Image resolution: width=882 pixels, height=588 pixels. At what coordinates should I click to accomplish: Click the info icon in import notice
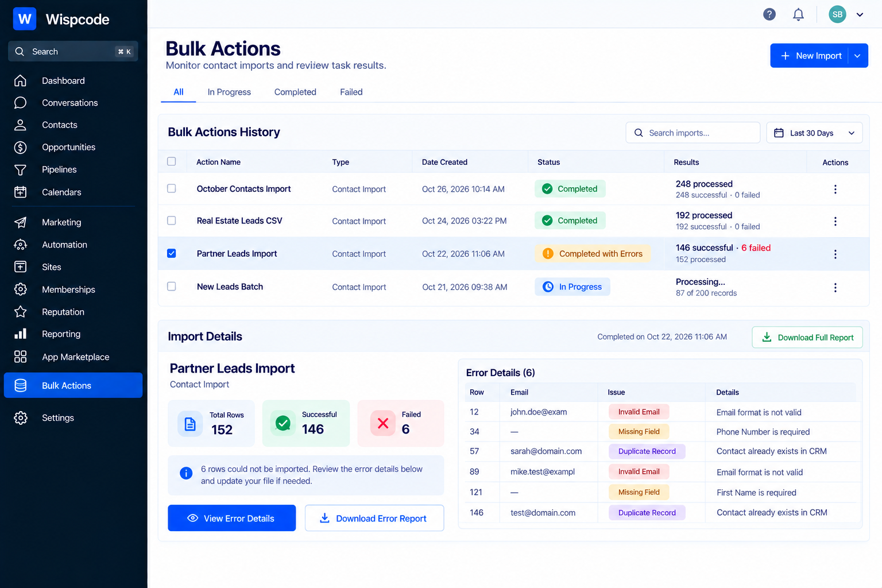186,473
